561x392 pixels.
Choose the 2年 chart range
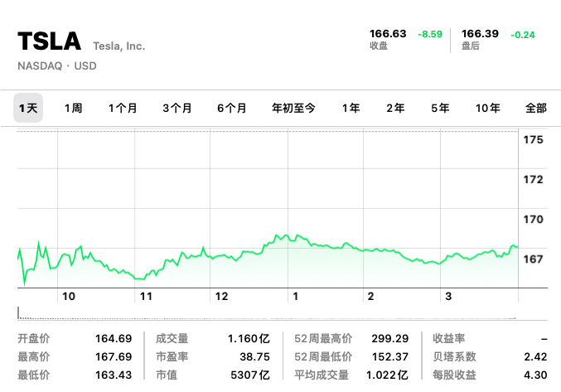click(395, 108)
